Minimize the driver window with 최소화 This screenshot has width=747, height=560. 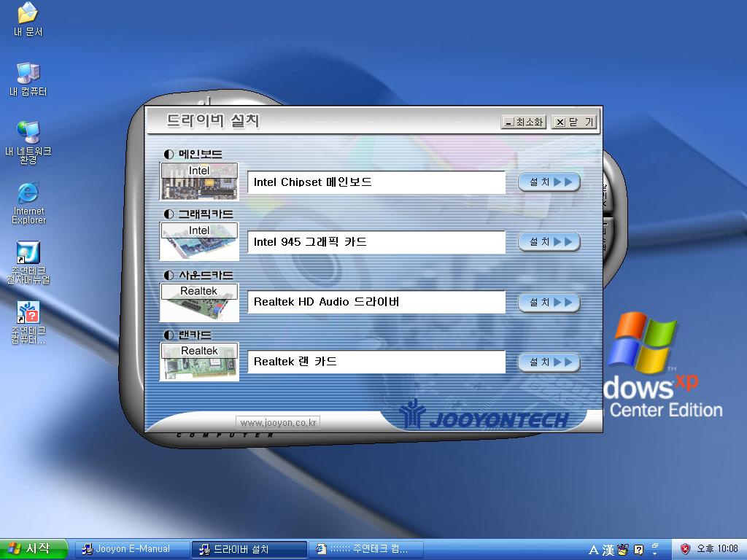point(524,122)
